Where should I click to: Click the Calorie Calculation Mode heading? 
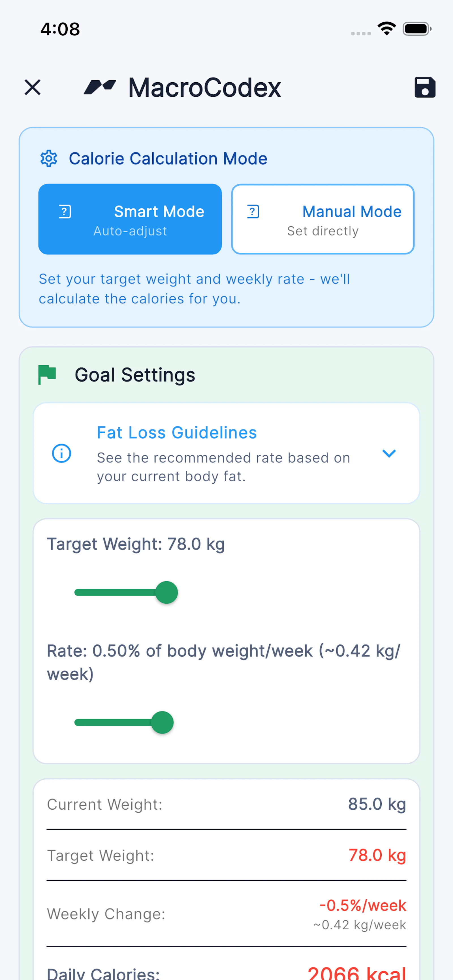click(168, 158)
